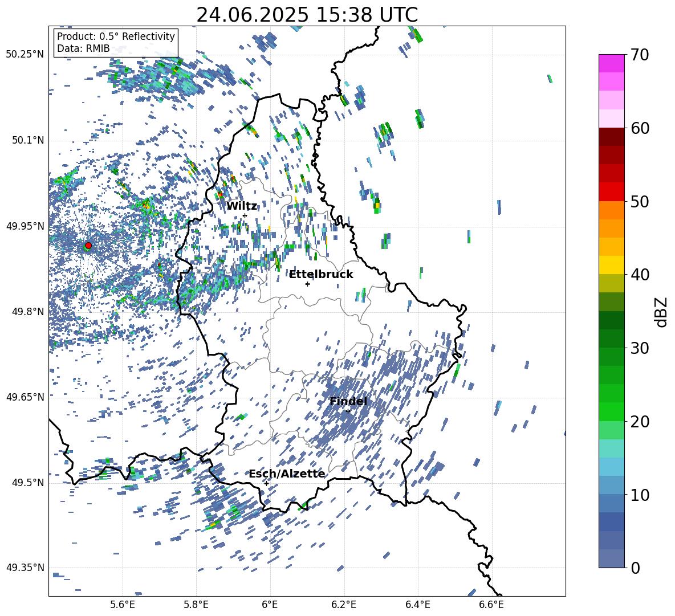Click the colorbar tick label 70
This screenshot has height=616, width=675.
[639, 55]
